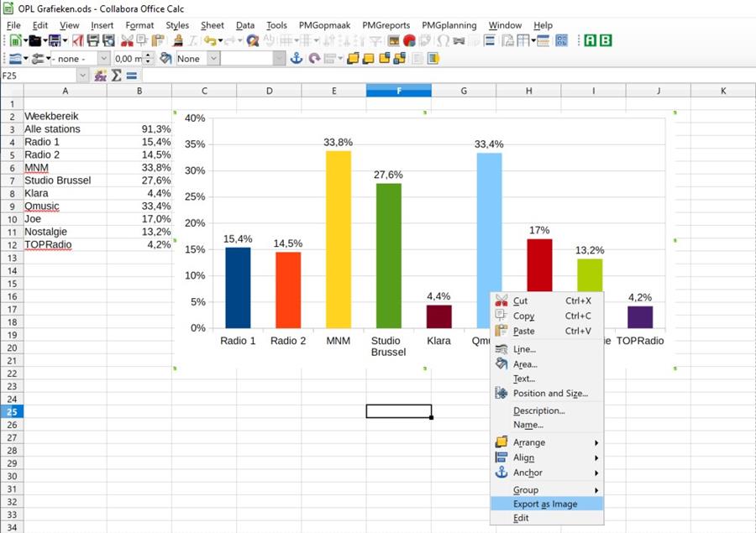
Task: Select the Clone Formatting paintbrush
Action: 178,40
